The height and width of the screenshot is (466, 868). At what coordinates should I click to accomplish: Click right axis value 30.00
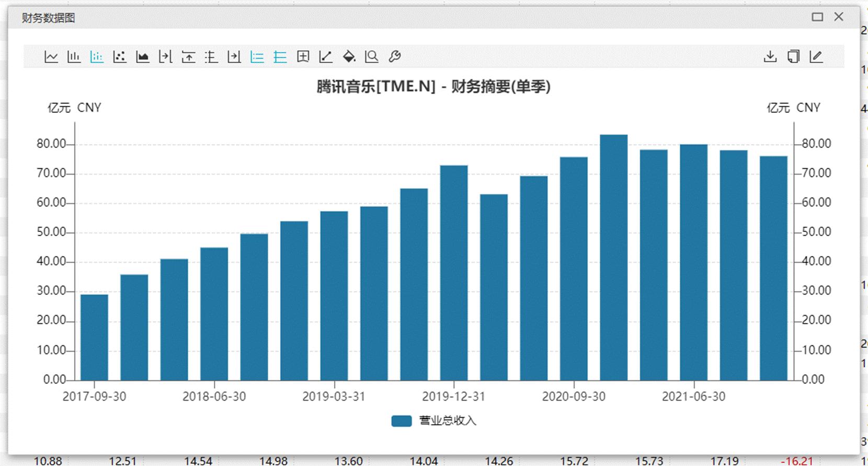(817, 290)
